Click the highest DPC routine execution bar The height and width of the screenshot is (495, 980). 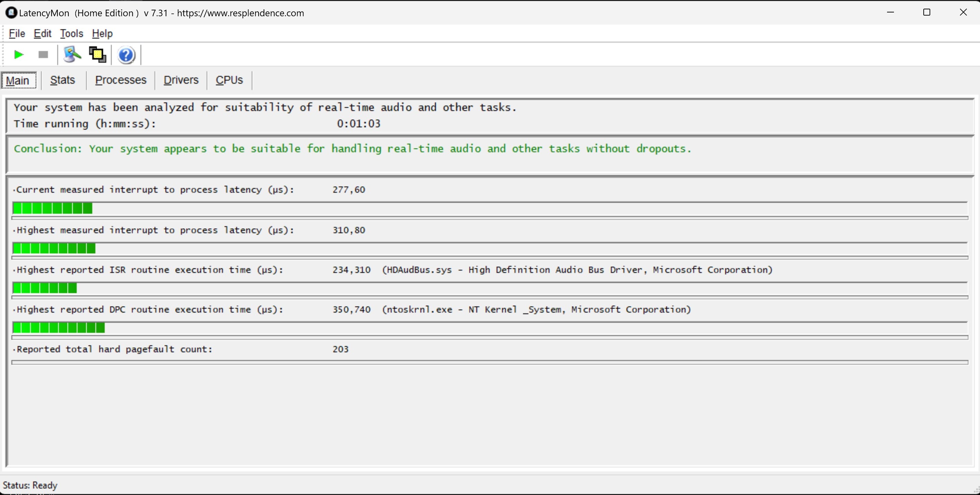[59, 328]
